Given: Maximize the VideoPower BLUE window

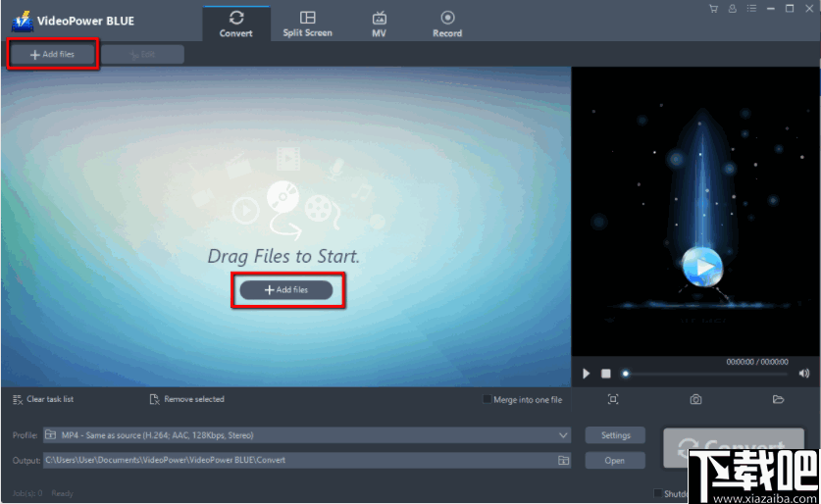Looking at the screenshot, I should click(x=790, y=9).
